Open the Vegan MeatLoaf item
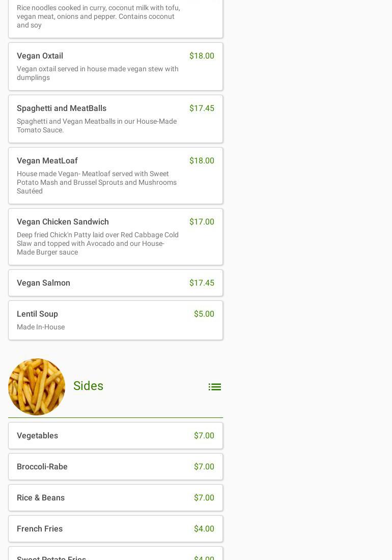The image size is (392, 560). click(115, 175)
